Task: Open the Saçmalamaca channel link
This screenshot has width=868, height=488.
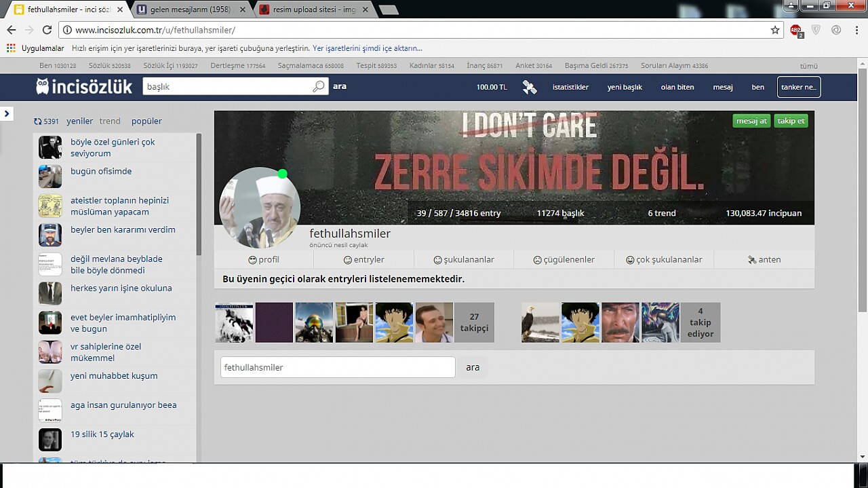Action: (311, 66)
